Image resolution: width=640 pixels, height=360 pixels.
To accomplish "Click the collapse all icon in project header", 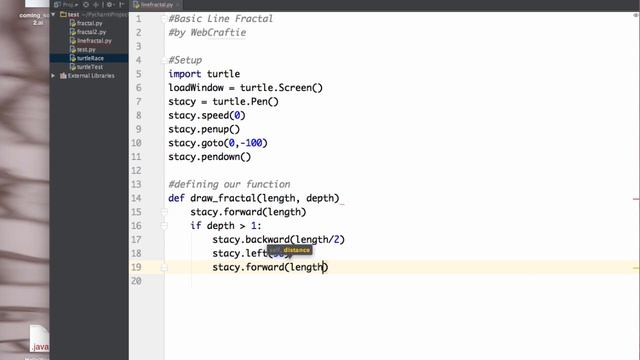I will click(x=96, y=4).
